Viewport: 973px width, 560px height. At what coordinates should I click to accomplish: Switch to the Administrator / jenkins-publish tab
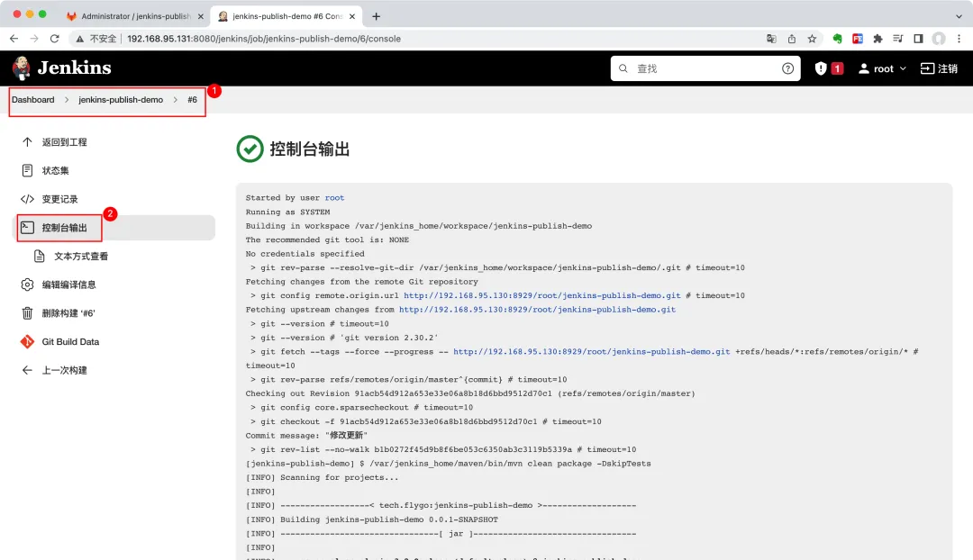point(136,16)
